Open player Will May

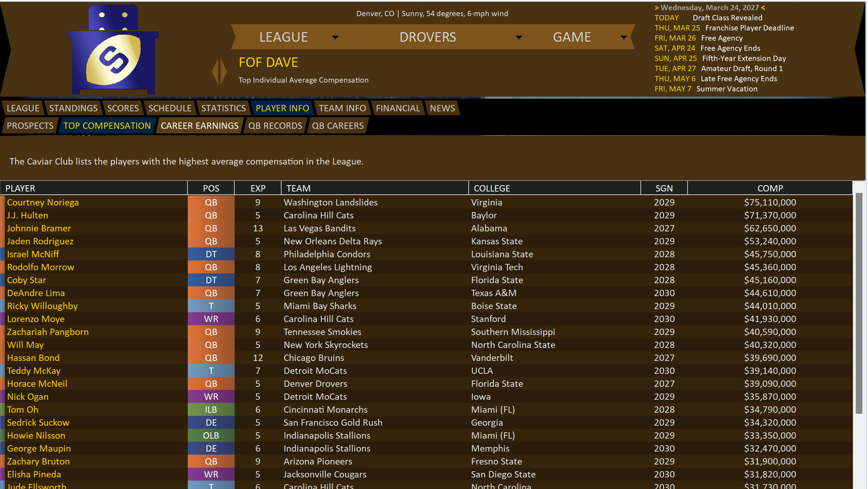coord(26,345)
